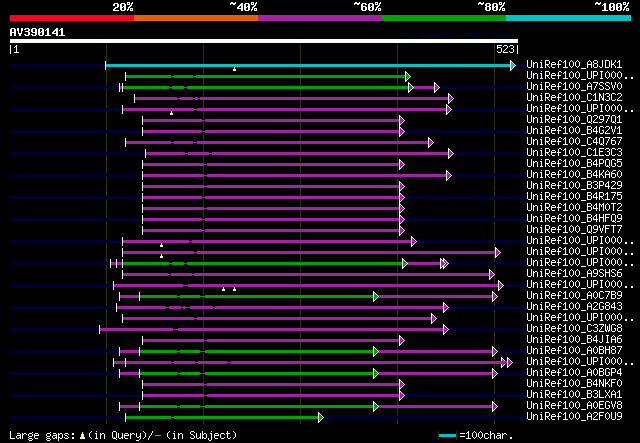This screenshot has width=640, height=443.
Task: Select the UniRef100_B4M0T2 label
Action: (574, 207)
